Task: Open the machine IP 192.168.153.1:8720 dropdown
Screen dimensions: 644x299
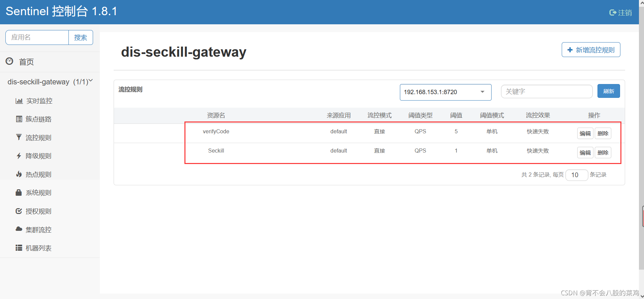Action: 445,92
